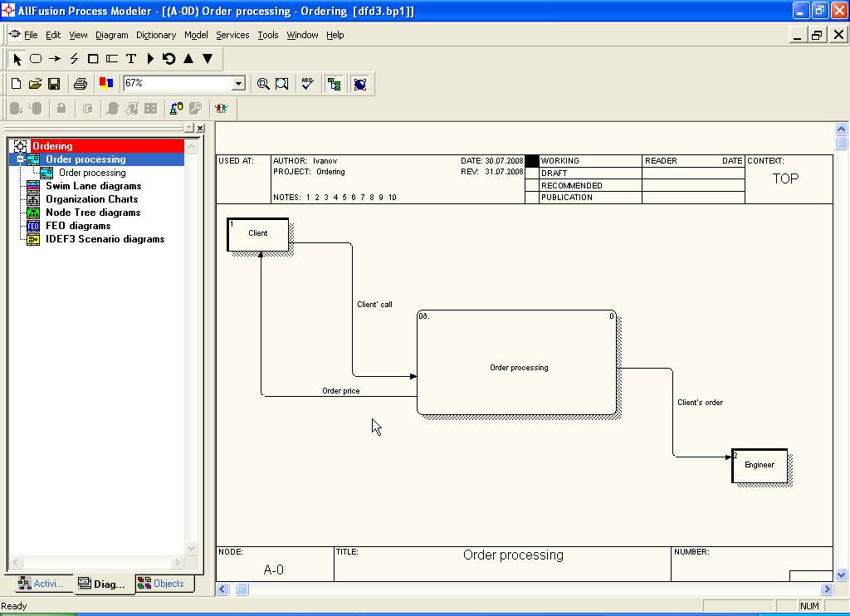Screen dimensions: 850x616
Task: Click the Order price arrow label
Action: (x=341, y=391)
